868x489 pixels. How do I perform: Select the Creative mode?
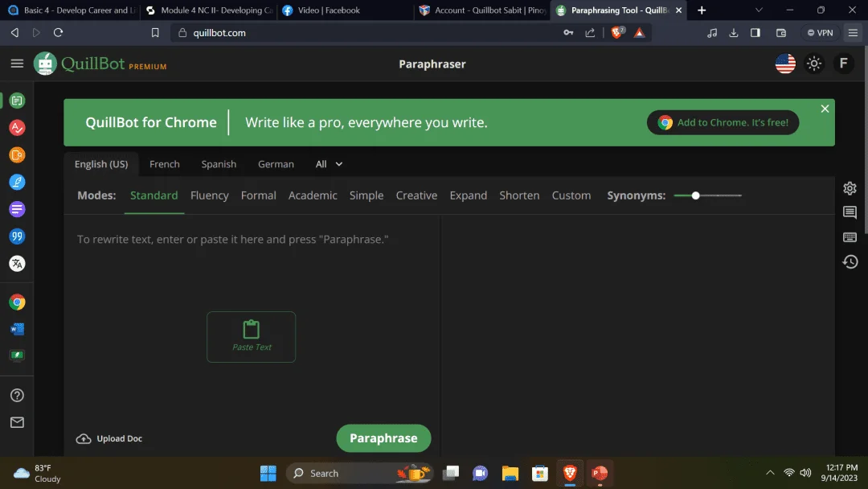[416, 195]
